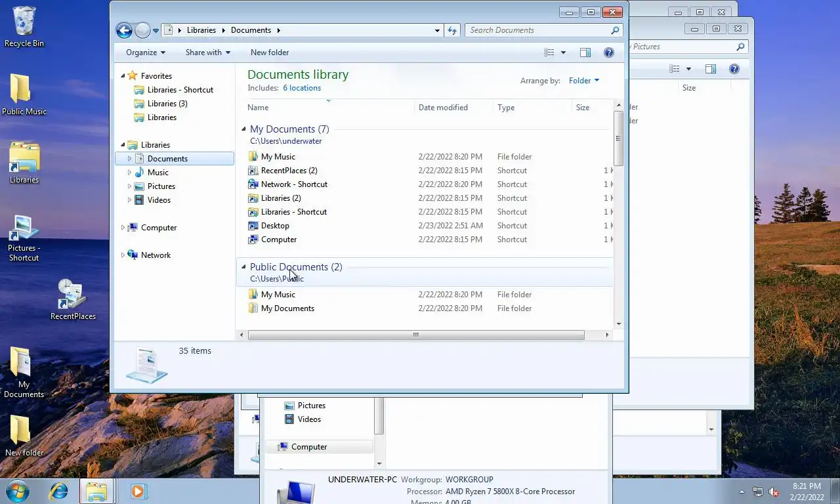Open the Organize dropdown menu
The height and width of the screenshot is (504, 840).
point(146,52)
